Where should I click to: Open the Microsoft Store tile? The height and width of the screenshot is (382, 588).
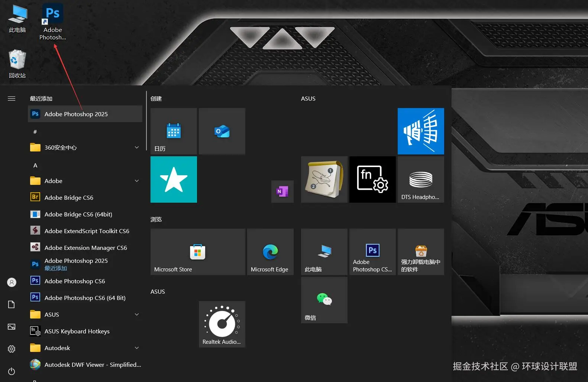(x=198, y=252)
